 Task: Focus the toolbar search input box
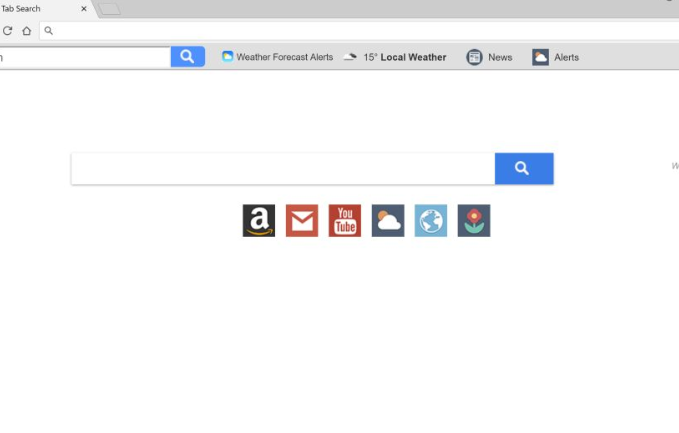[85, 57]
